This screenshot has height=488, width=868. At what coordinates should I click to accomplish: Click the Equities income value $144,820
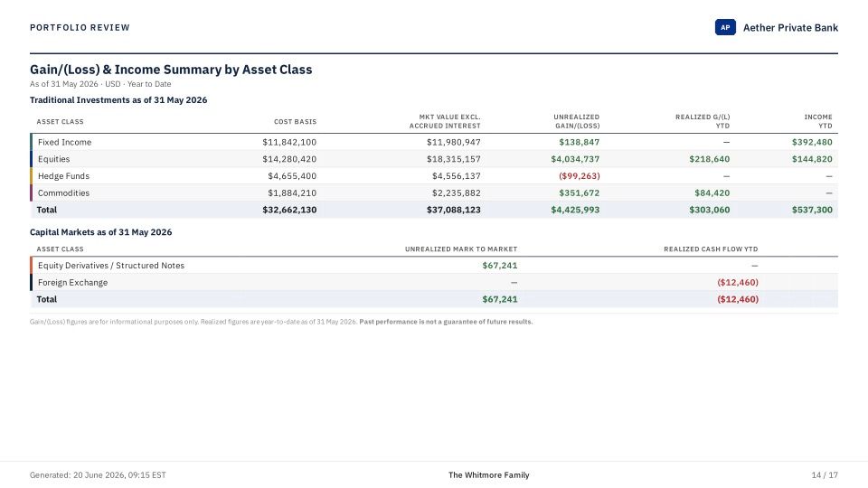click(812, 159)
